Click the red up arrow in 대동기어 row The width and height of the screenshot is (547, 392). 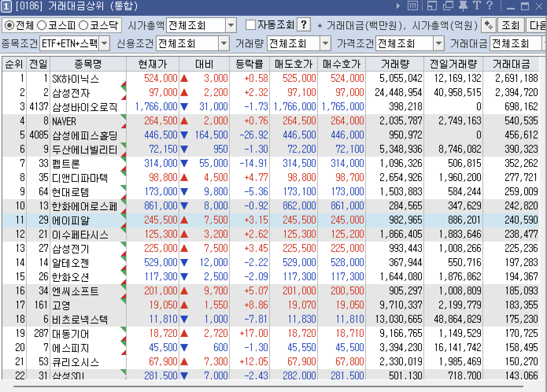pos(184,333)
